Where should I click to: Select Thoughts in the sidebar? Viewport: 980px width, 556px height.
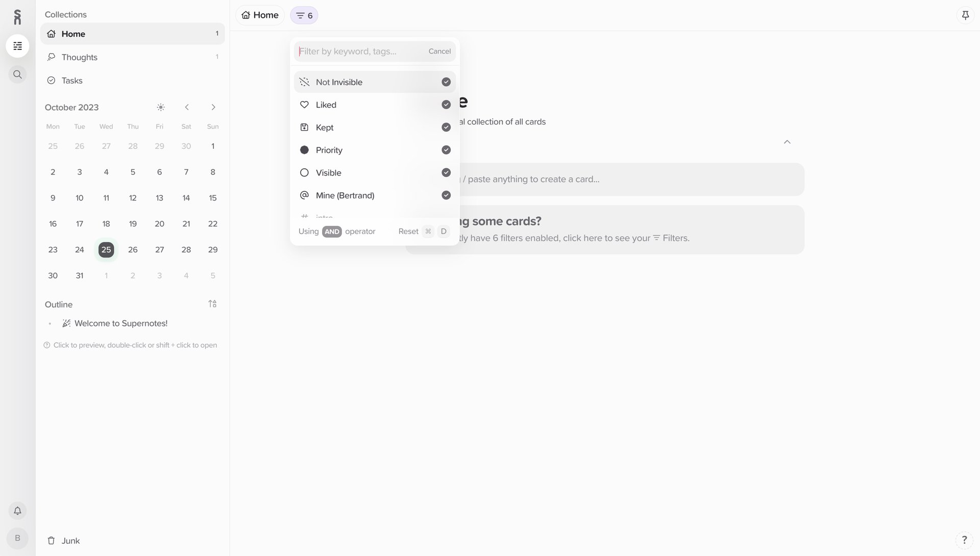point(79,57)
